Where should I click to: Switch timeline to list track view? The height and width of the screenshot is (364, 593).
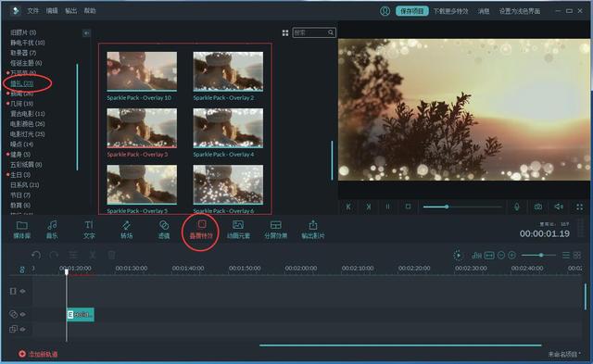click(x=566, y=256)
